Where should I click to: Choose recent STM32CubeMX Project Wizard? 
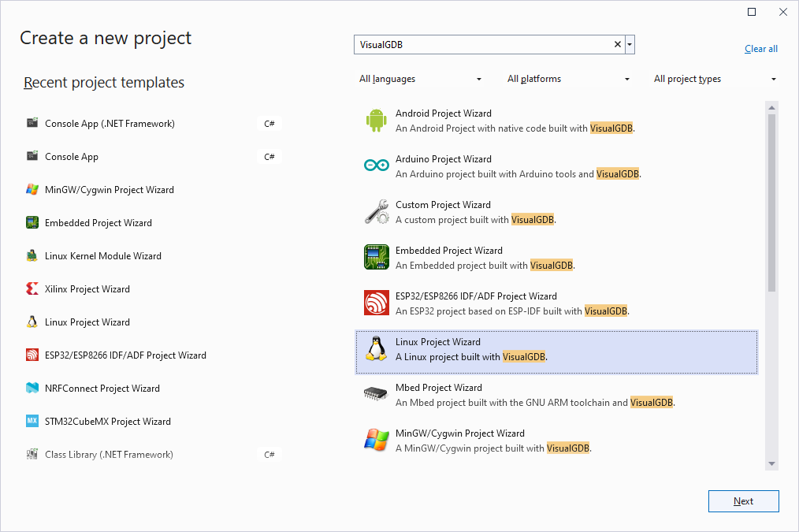(x=153, y=422)
